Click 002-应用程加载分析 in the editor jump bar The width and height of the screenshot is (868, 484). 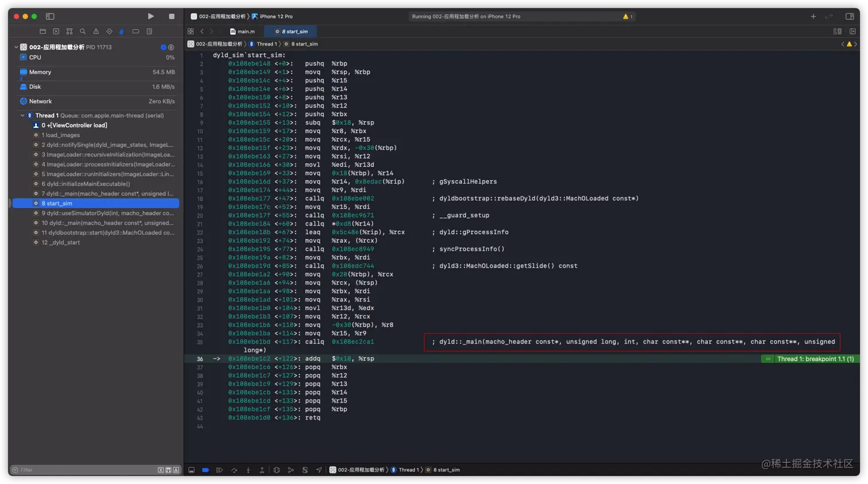[215, 44]
